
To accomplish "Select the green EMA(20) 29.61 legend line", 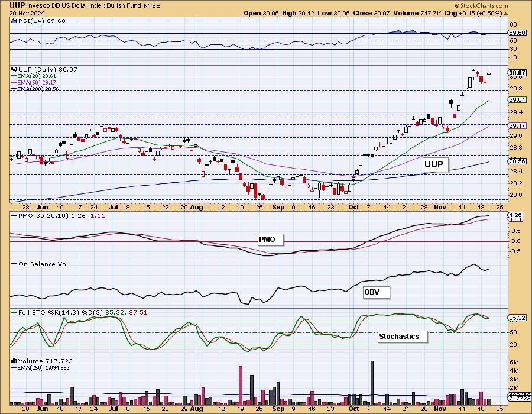I will pos(34,76).
